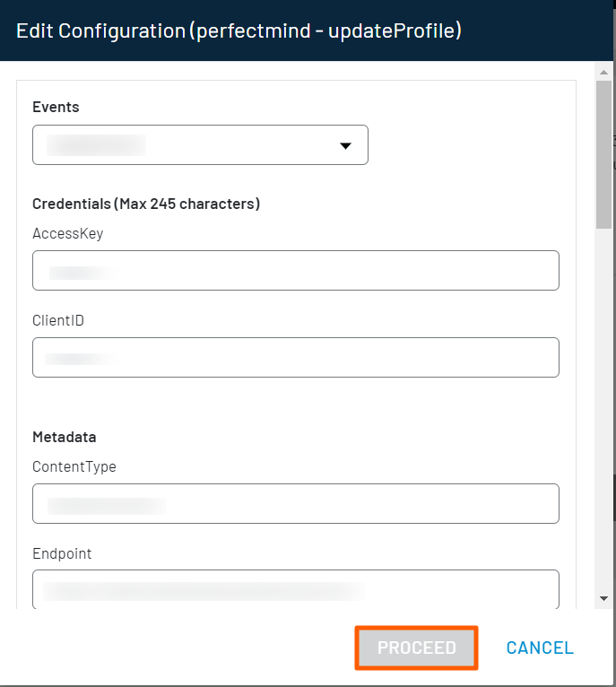Click the ContentType field label
The width and height of the screenshot is (616, 687).
tap(74, 466)
